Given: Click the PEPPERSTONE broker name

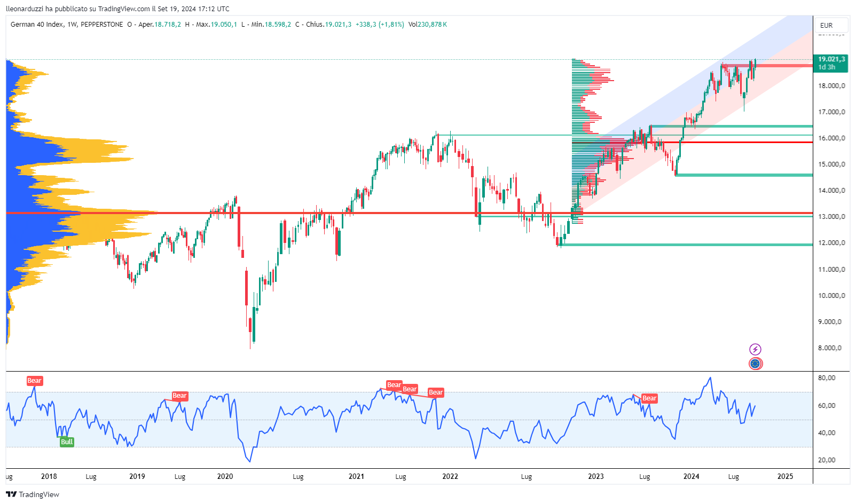Looking at the screenshot, I should pos(102,25).
